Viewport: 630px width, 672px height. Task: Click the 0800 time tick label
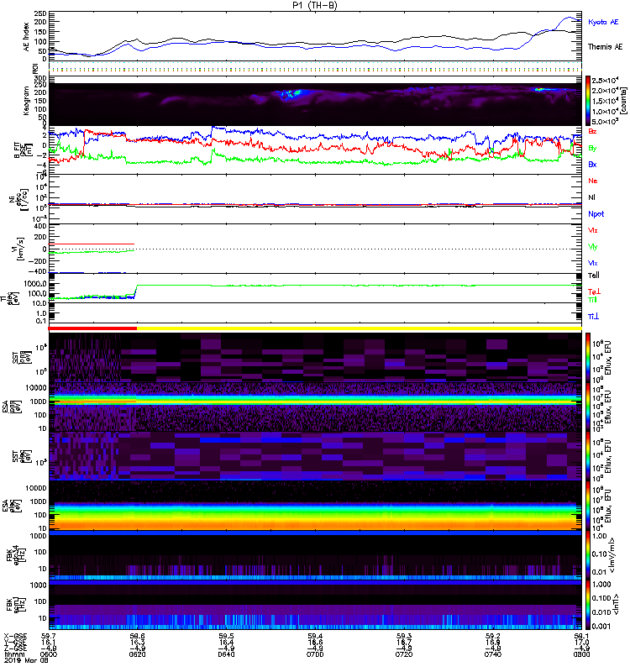coord(581,654)
